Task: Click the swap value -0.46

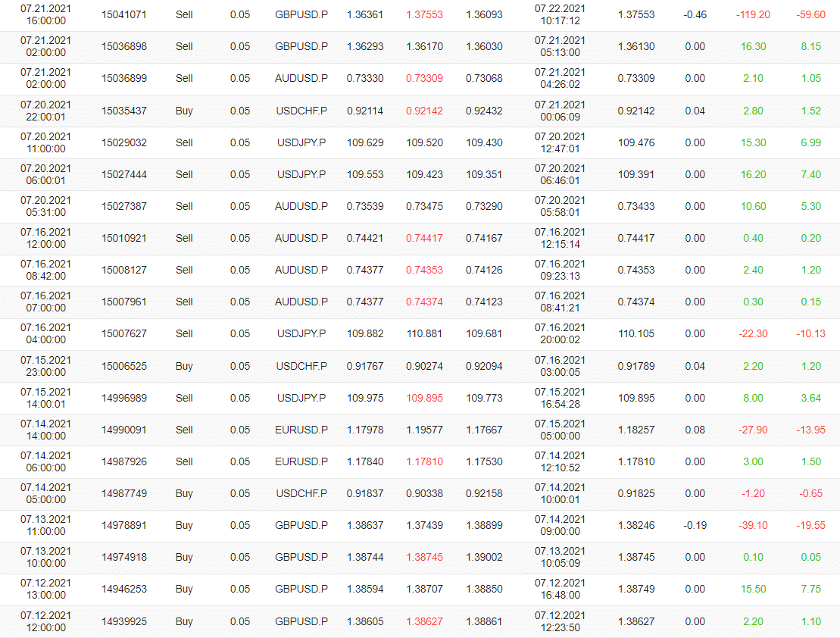Action: [695, 14]
